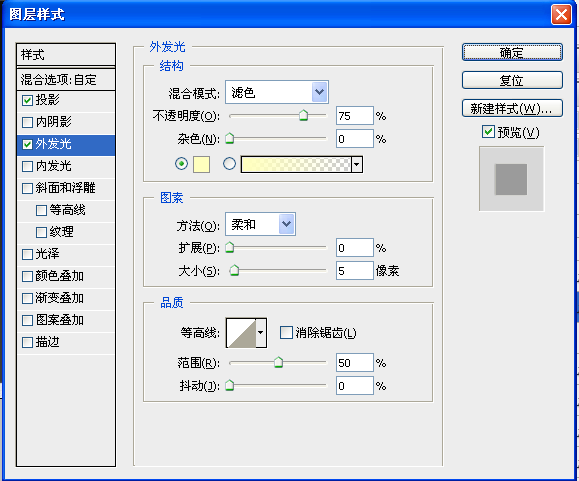Open the gradient picker arrow
This screenshot has width=579, height=481.
click(x=357, y=164)
